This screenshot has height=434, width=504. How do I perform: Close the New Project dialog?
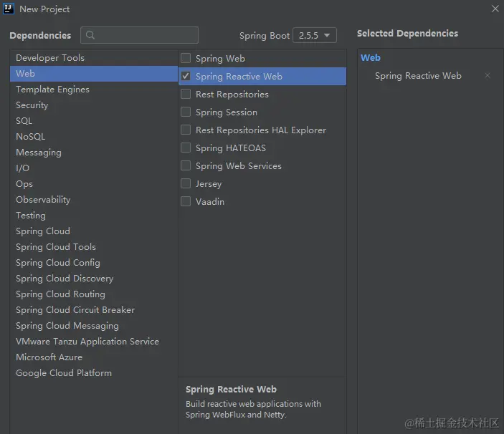coord(495,9)
